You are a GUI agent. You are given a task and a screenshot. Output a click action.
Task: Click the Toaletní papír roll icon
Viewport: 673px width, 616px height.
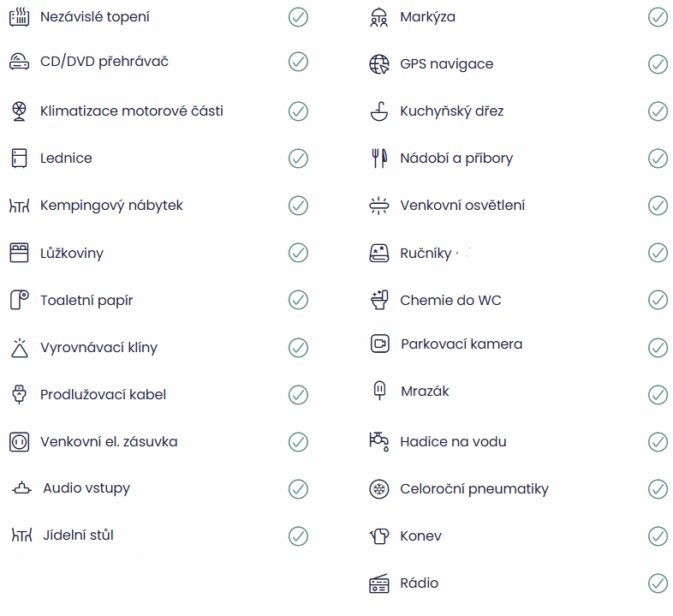pos(19,300)
